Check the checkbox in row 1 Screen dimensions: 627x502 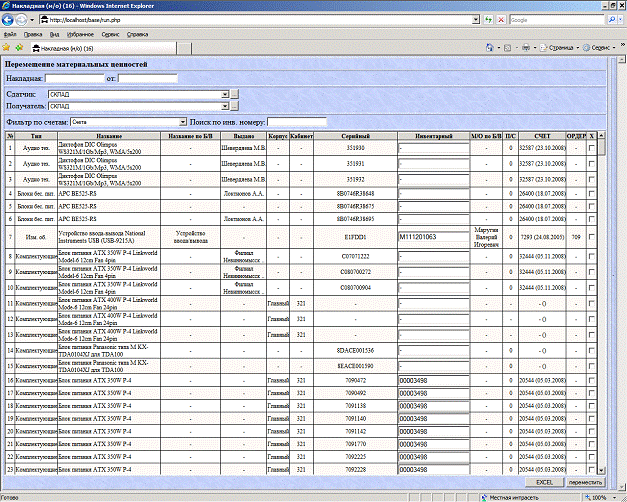point(592,148)
